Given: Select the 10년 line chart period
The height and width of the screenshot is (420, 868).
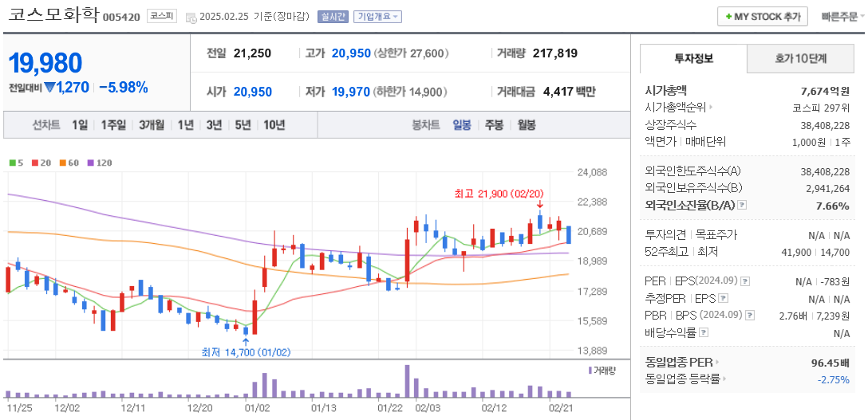Looking at the screenshot, I should tap(274, 125).
